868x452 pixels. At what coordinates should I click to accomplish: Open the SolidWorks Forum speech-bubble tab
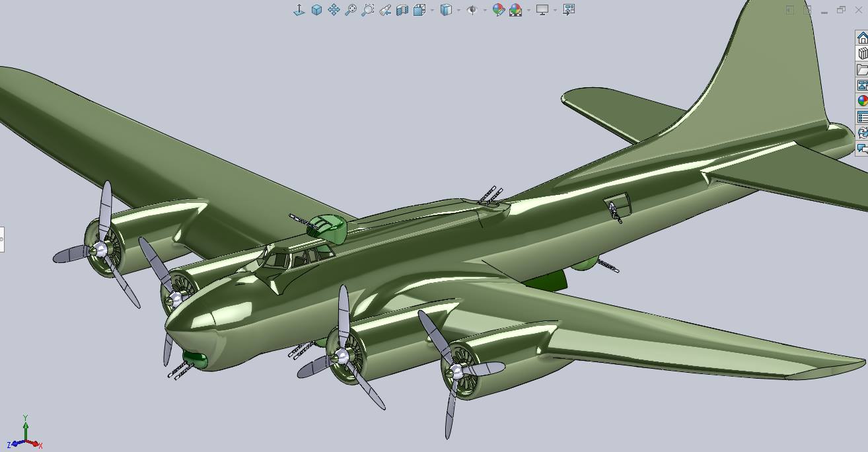[862, 149]
